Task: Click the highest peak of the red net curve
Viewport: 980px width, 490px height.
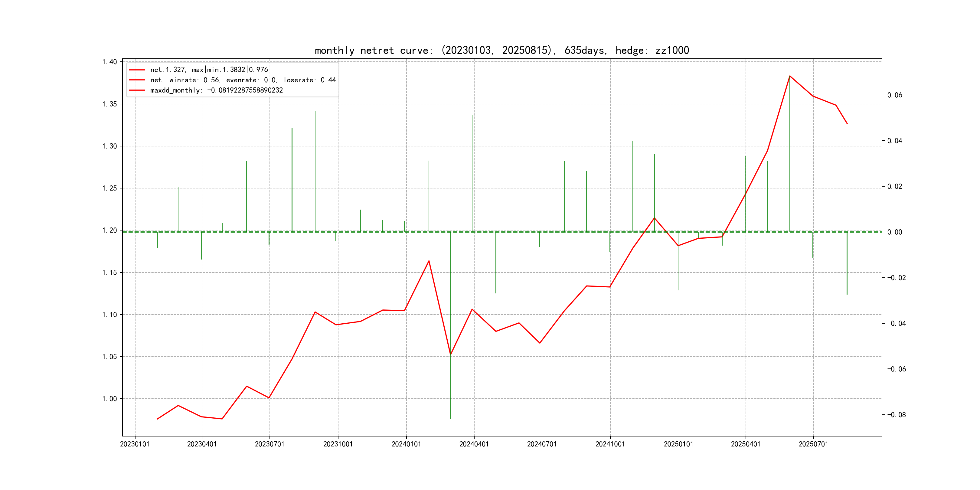Action: 790,76
